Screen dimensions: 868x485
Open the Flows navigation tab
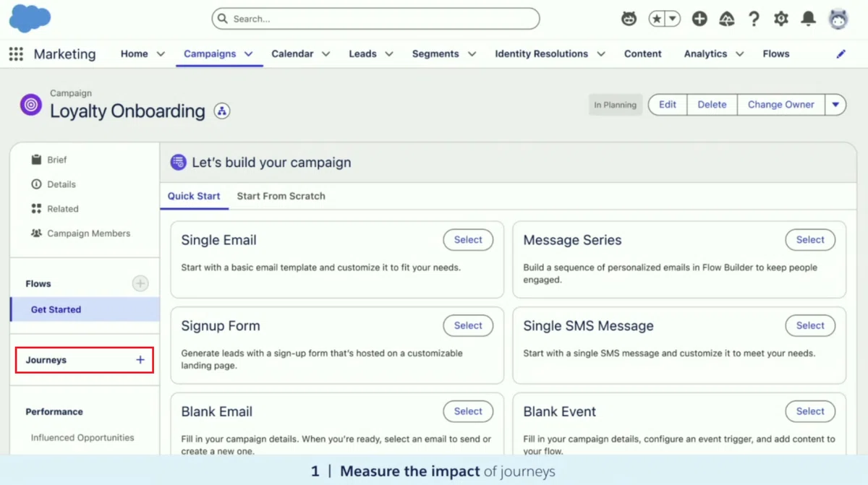tap(776, 53)
